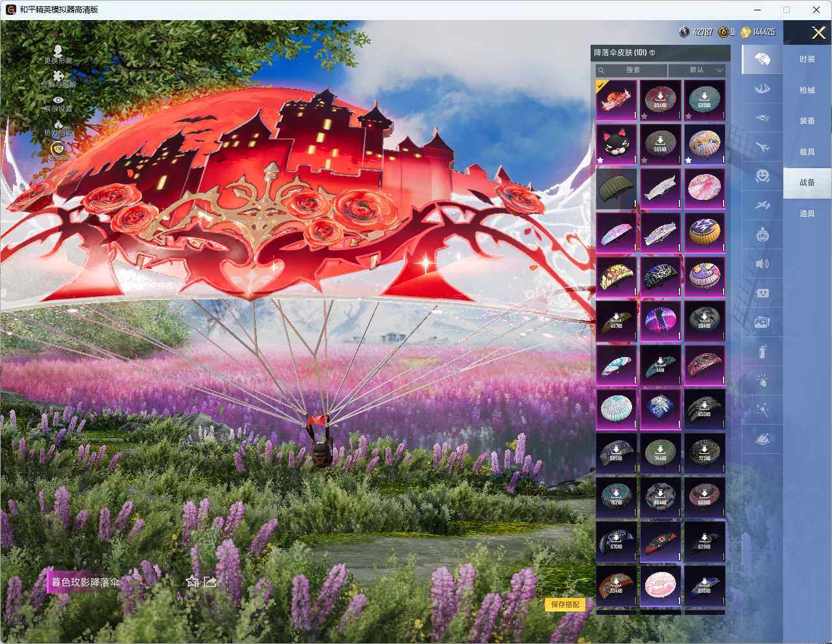Image resolution: width=832 pixels, height=644 pixels.
Task: Share the parachute using the share icon
Action: pyautogui.click(x=210, y=582)
